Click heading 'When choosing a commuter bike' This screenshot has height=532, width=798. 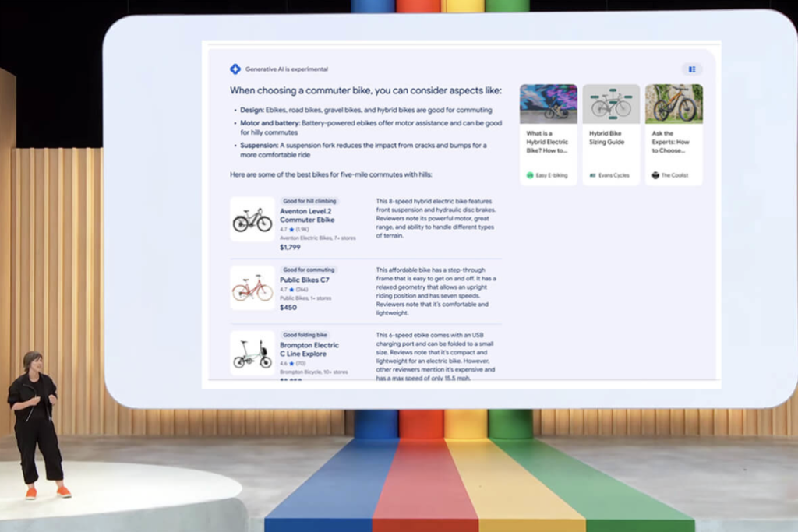coord(365,90)
